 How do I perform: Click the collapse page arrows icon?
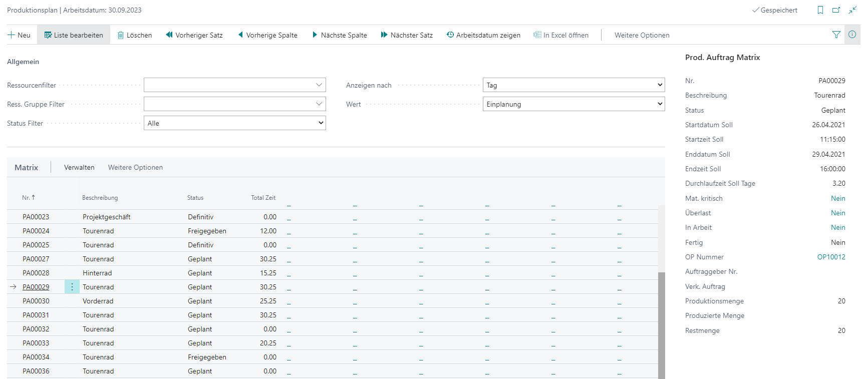pyautogui.click(x=852, y=10)
